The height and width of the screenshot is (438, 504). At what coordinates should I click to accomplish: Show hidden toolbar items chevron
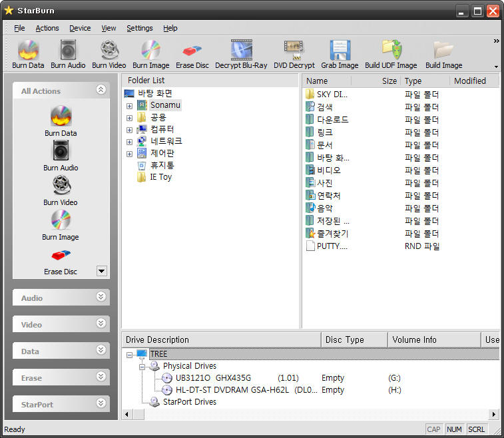pyautogui.click(x=496, y=41)
